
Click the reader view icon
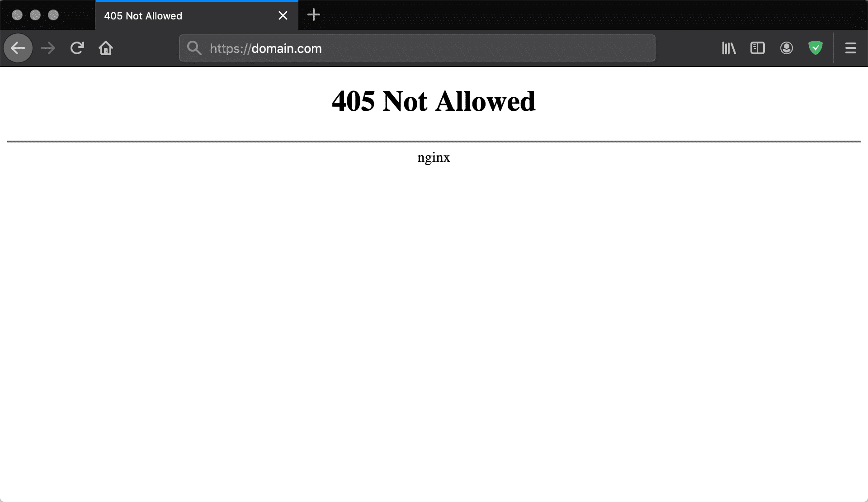(757, 48)
